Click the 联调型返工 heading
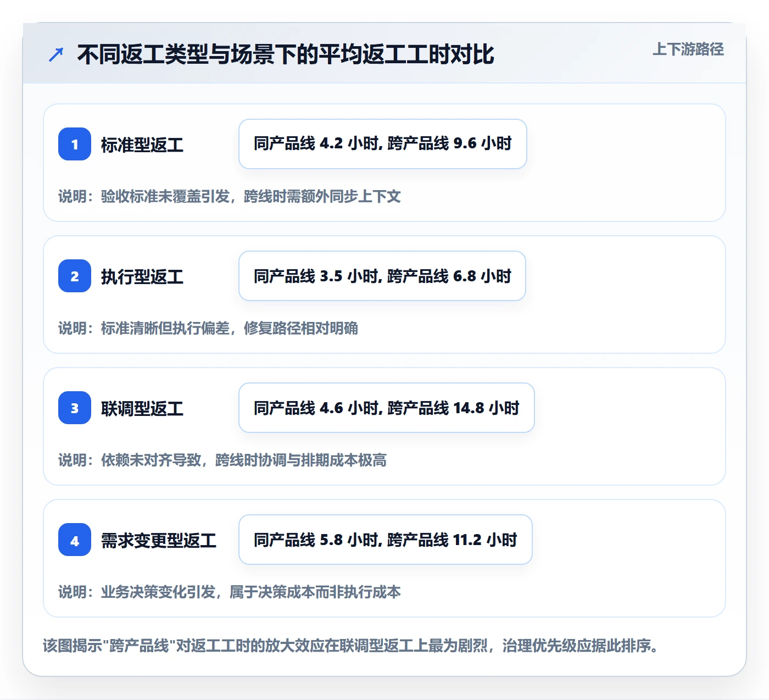The height and width of the screenshot is (700, 769). point(142,408)
